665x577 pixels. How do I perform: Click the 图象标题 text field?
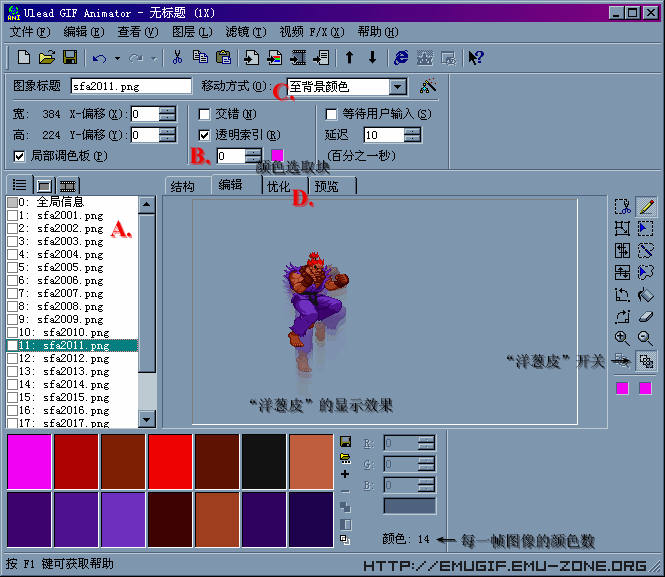(x=130, y=87)
